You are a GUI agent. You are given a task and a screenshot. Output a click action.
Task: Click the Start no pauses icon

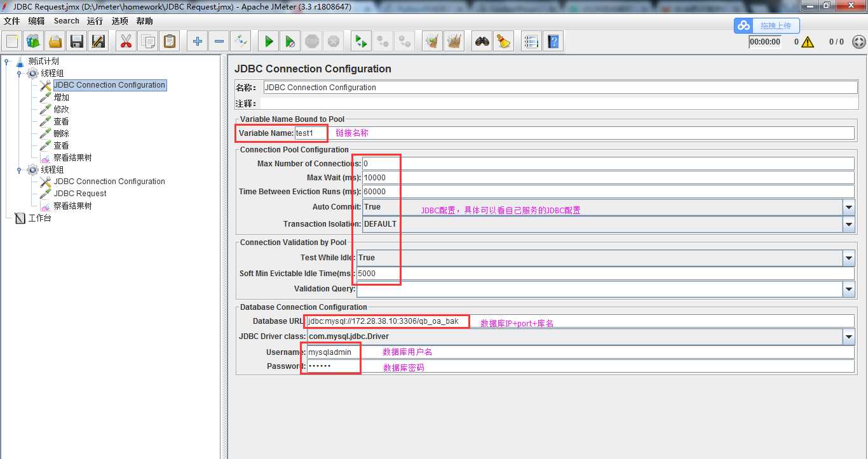point(290,41)
